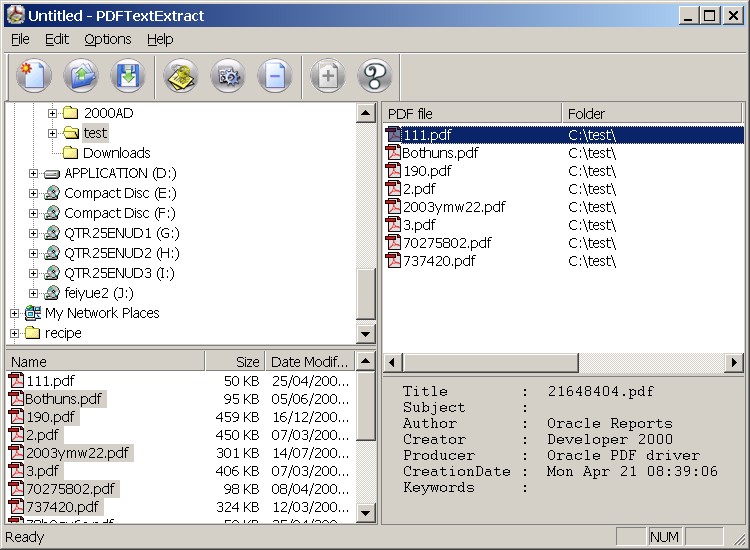Click PDF icon of 737420.pdf in right list
Viewport: 750px width, 550px height.
pyautogui.click(x=393, y=261)
